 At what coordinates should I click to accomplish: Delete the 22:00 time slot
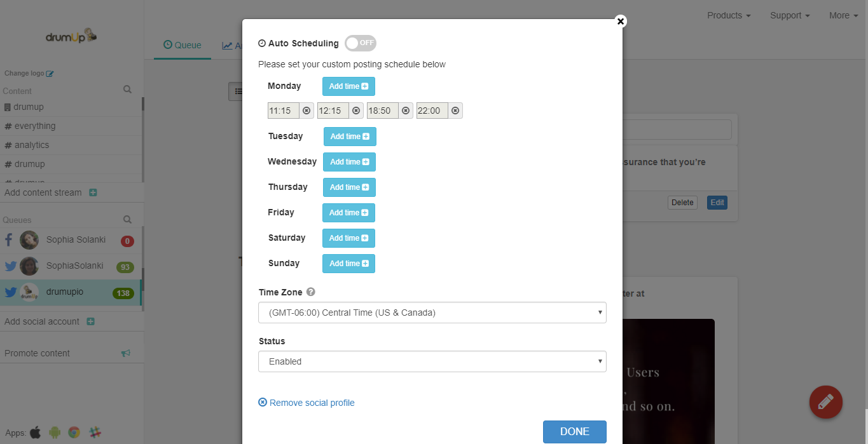(x=455, y=111)
